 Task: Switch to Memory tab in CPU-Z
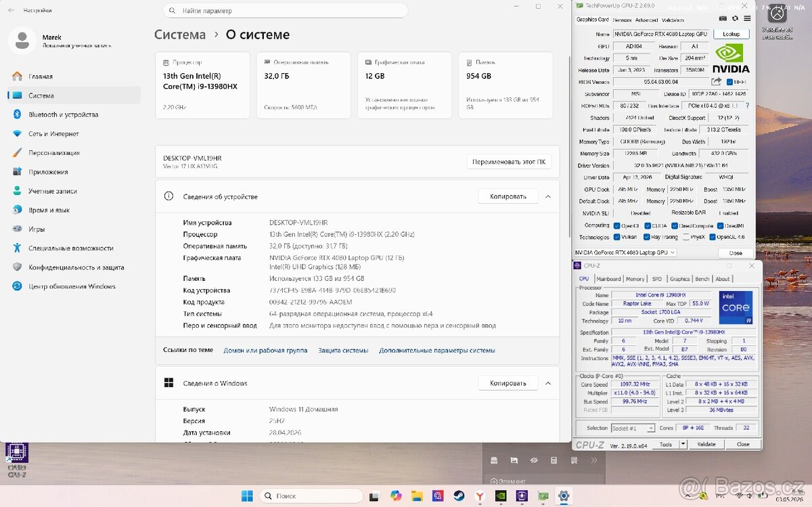click(x=635, y=279)
